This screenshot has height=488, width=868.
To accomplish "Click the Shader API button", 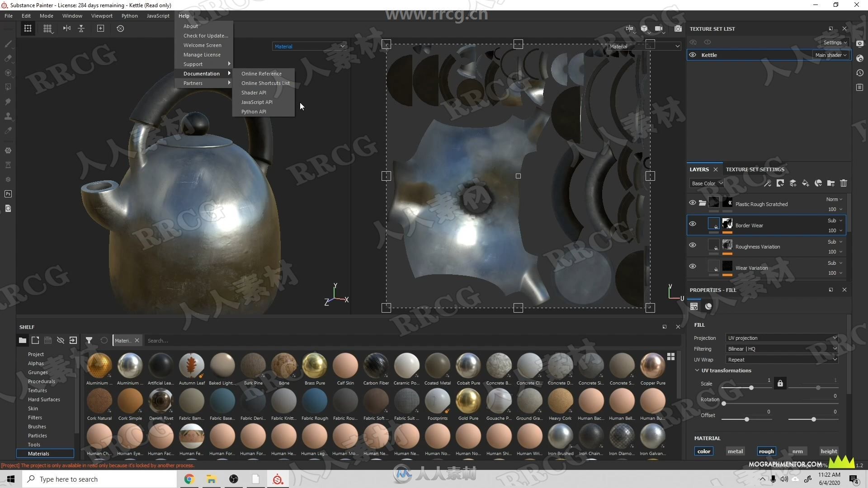I will pyautogui.click(x=253, y=92).
